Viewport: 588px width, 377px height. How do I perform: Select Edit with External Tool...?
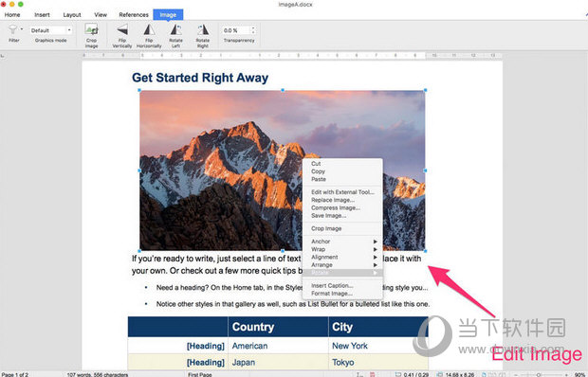pos(342,192)
